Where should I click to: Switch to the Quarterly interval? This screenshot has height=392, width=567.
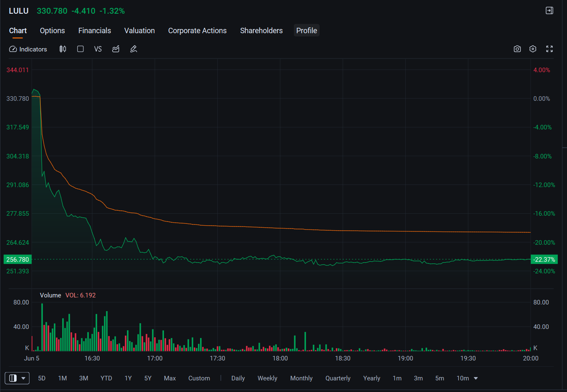[x=338, y=378]
